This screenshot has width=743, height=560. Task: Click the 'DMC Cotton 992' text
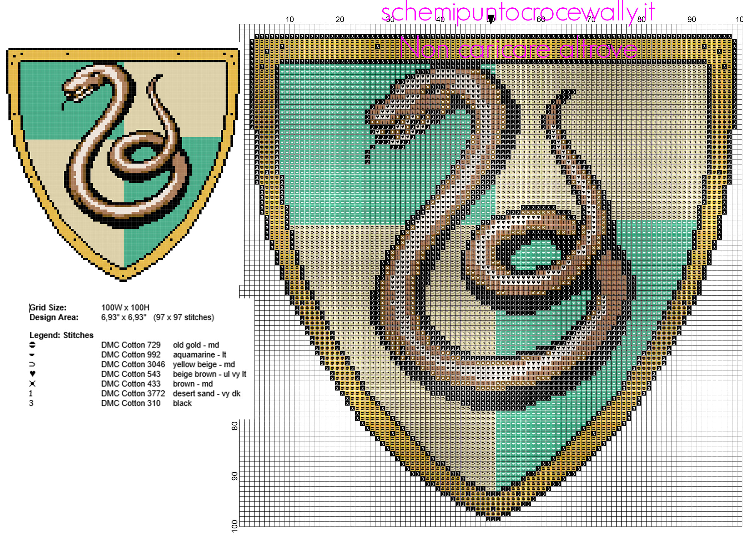coord(131,355)
